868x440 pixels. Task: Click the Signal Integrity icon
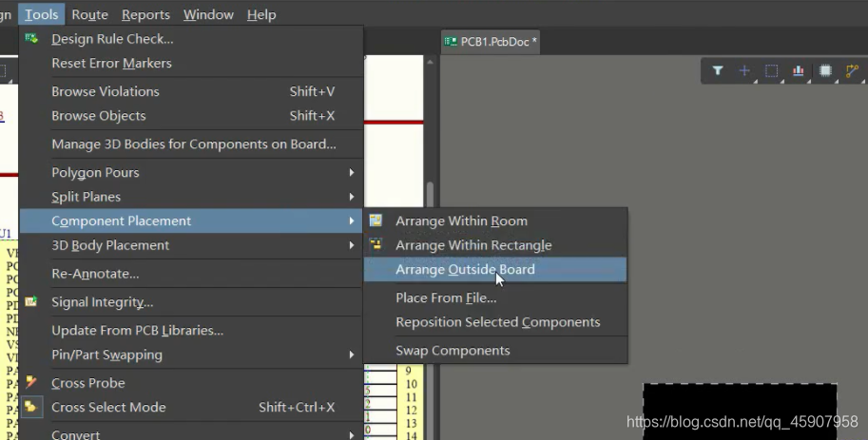(x=31, y=301)
